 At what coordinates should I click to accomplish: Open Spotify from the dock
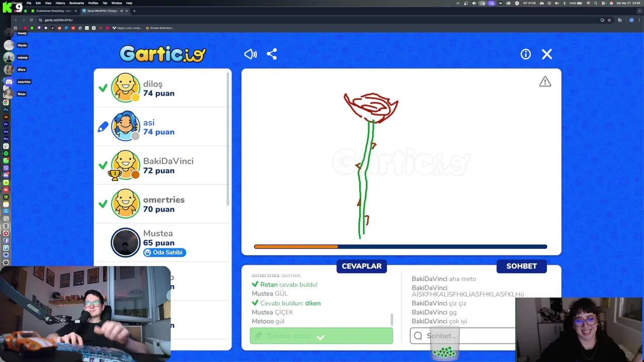pos(6,153)
